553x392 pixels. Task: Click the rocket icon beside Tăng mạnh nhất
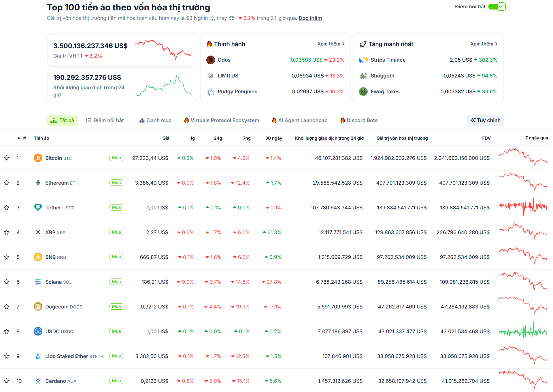click(x=363, y=44)
